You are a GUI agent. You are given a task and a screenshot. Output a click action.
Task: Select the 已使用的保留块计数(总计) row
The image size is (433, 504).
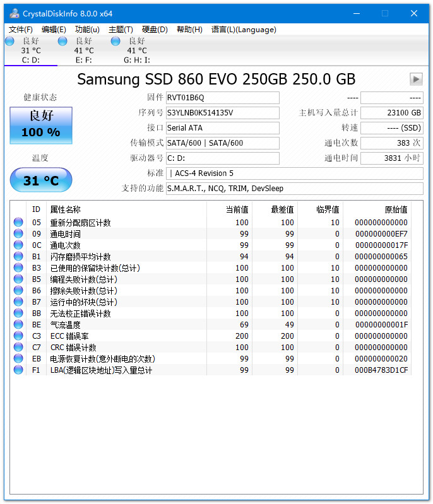point(212,267)
